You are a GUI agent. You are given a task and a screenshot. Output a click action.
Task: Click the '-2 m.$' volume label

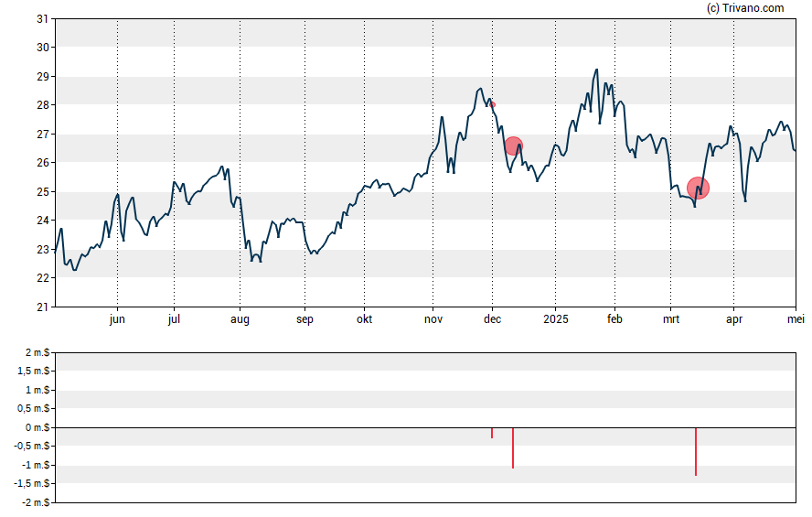(36, 502)
